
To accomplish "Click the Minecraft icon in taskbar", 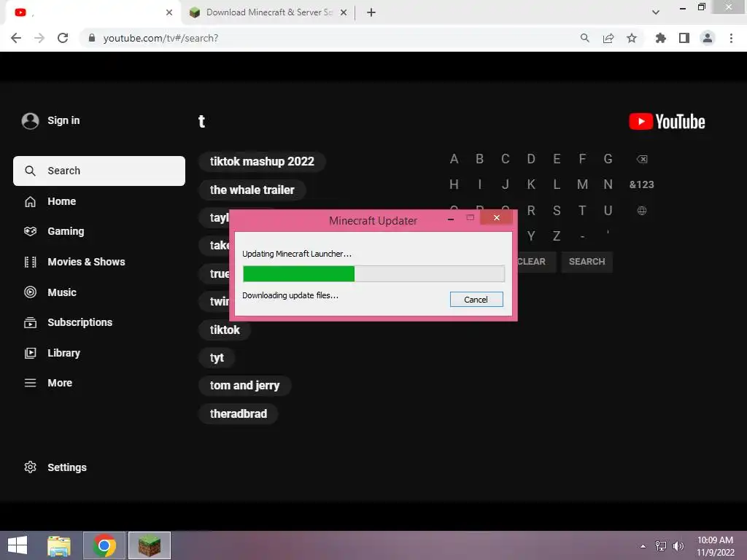I will [x=149, y=545].
